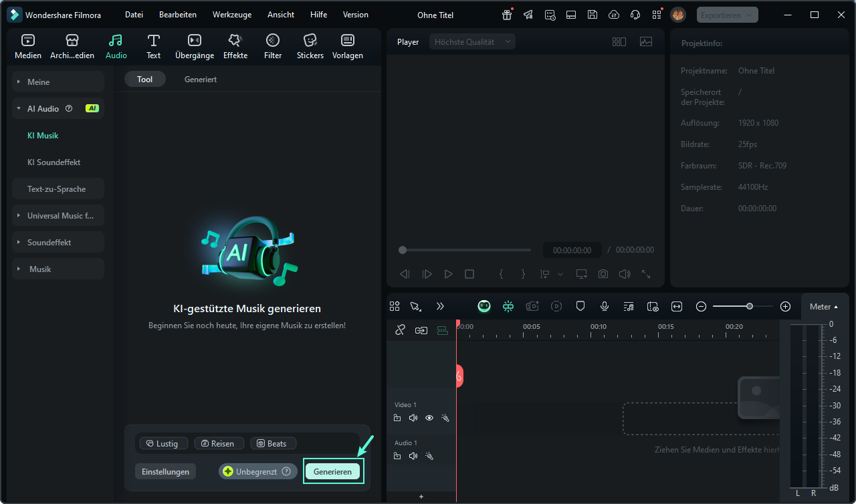Click the player volume speaker icon
Viewport: 856px width, 504px height.
click(625, 274)
